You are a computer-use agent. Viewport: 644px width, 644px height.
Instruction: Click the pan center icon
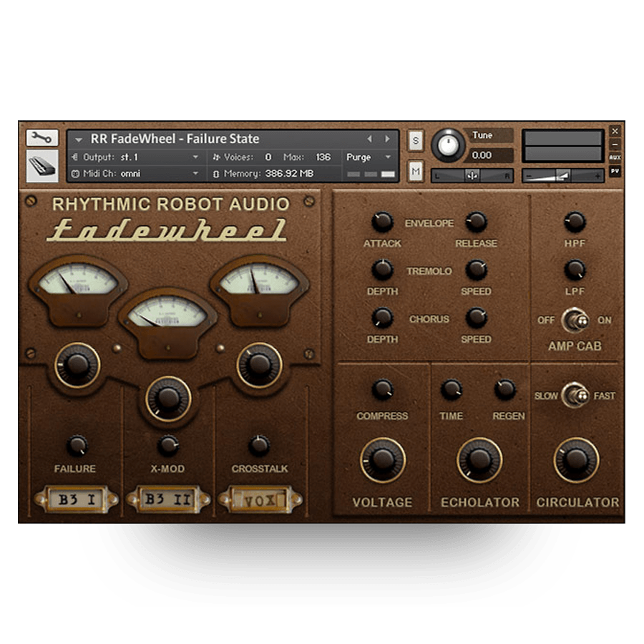(x=472, y=176)
